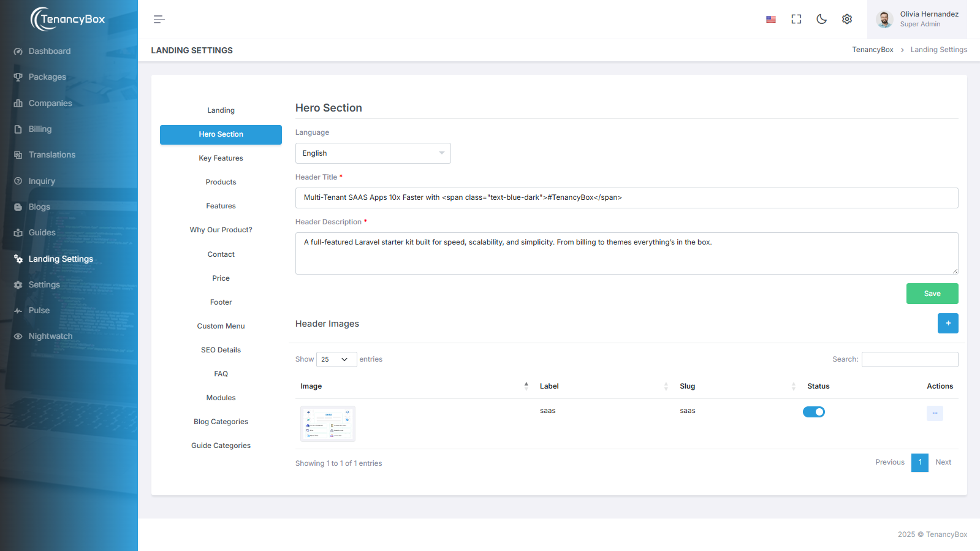Select page 1 in pagination
980x551 pixels.
pyautogui.click(x=920, y=463)
